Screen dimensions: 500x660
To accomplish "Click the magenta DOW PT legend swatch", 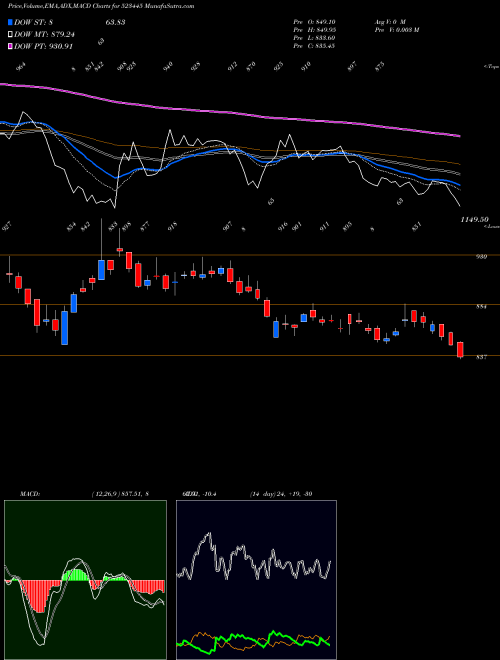I will click(x=10, y=46).
